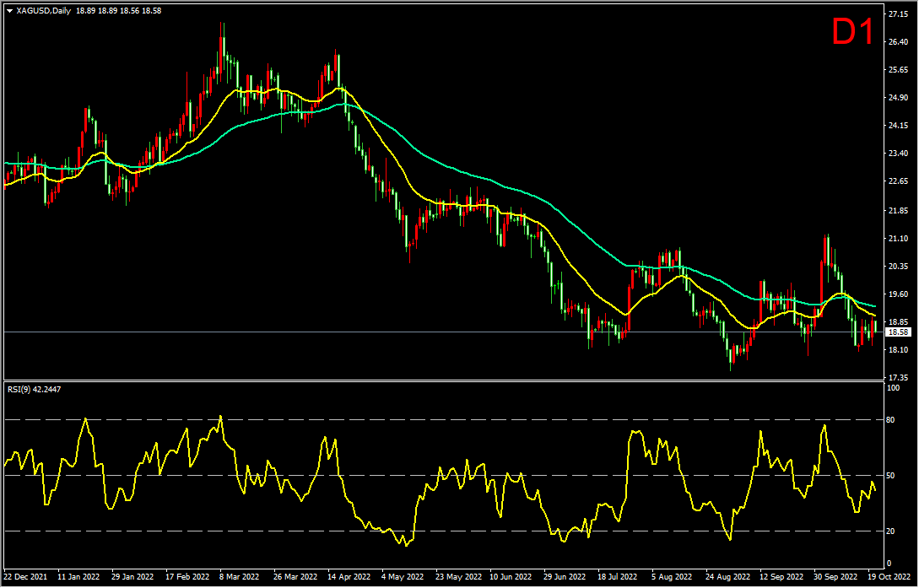The height and width of the screenshot is (588, 919).
Task: Click the 24.90 price scale label
Action: coord(899,98)
